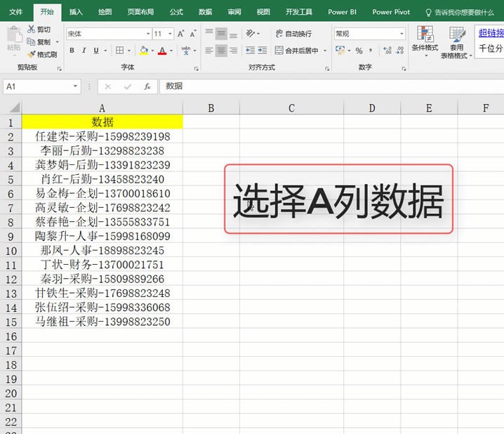Open the Name Box dropdown arrow

(75, 86)
